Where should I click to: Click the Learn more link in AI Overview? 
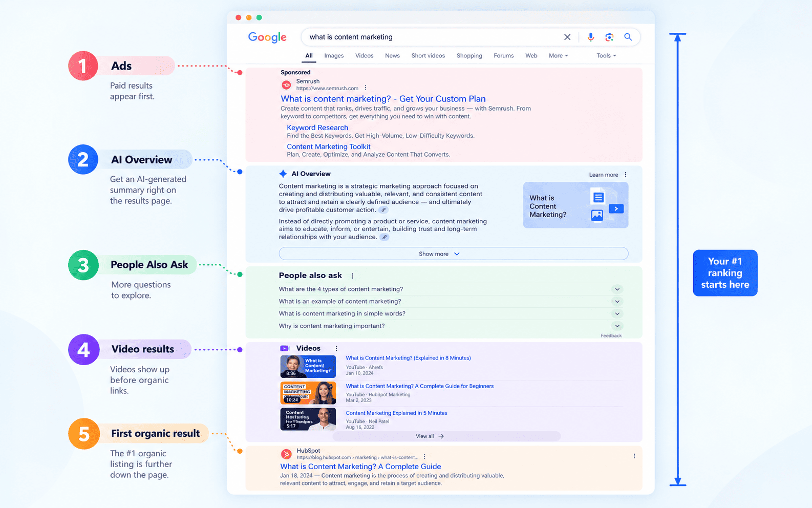click(x=604, y=175)
